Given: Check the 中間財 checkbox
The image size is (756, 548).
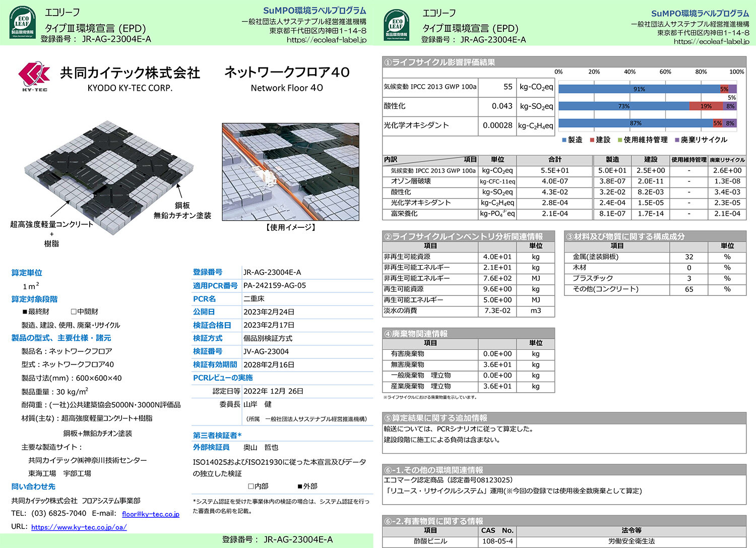Looking at the screenshot, I should [x=74, y=312].
